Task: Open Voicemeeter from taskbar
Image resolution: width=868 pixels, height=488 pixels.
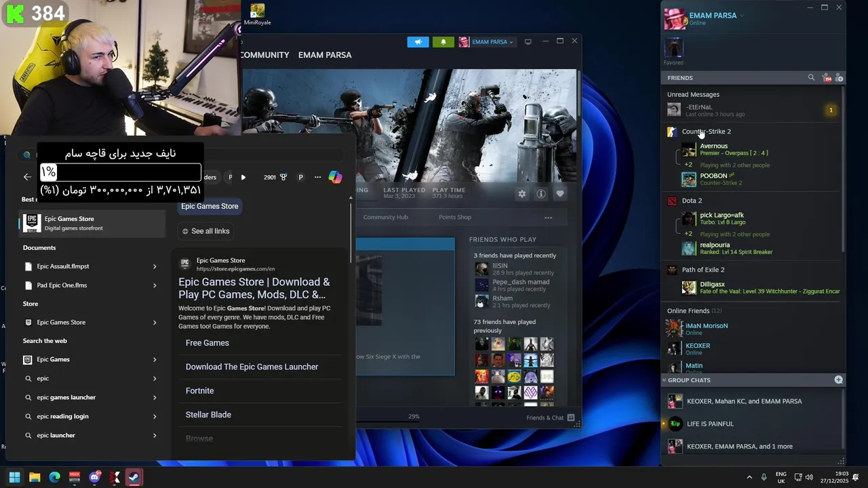Action: point(75,477)
